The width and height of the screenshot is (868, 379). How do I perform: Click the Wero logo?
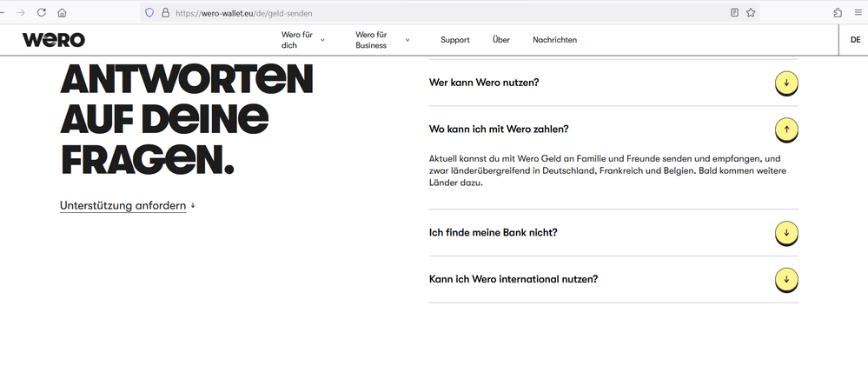pyautogui.click(x=54, y=40)
